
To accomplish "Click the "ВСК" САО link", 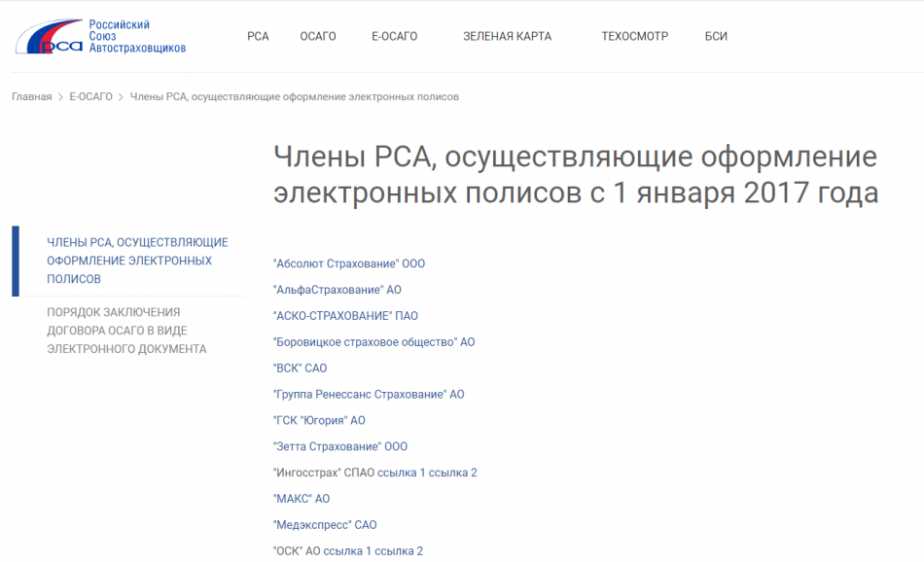I will point(300,369).
